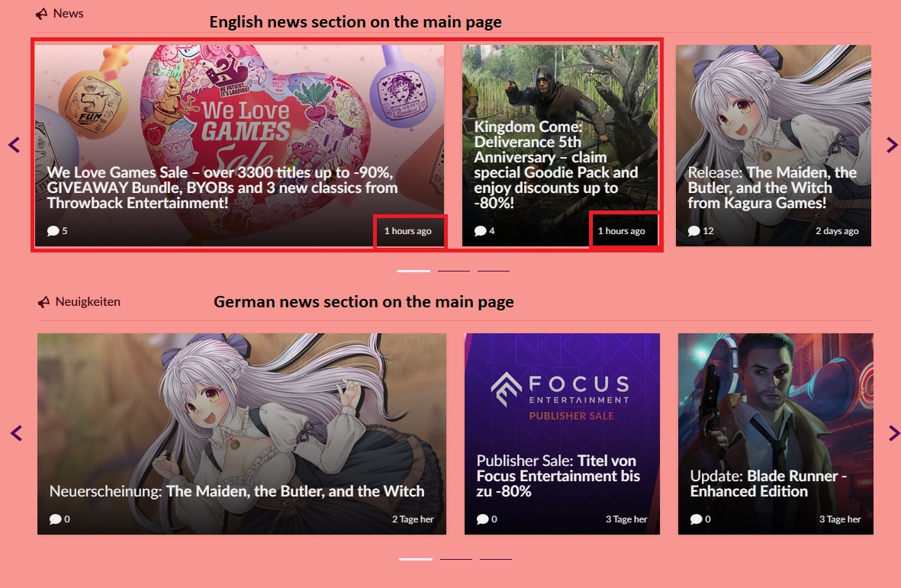This screenshot has width=901, height=588.
Task: Go to next German news slide arrow
Action: coord(893,433)
